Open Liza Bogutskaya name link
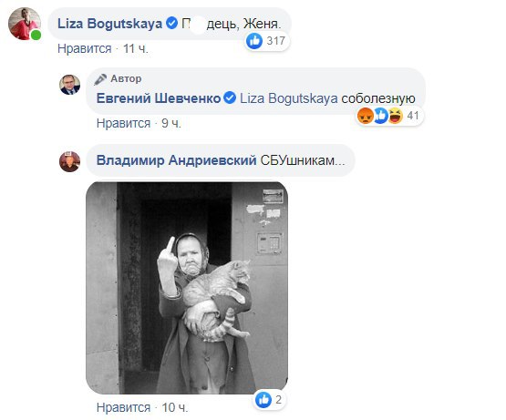 tap(109, 24)
